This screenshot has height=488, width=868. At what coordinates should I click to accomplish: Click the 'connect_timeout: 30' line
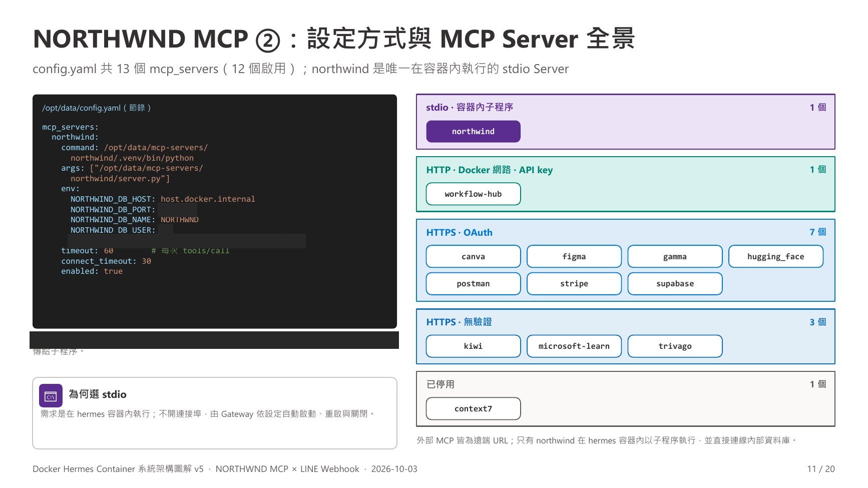pos(106,261)
